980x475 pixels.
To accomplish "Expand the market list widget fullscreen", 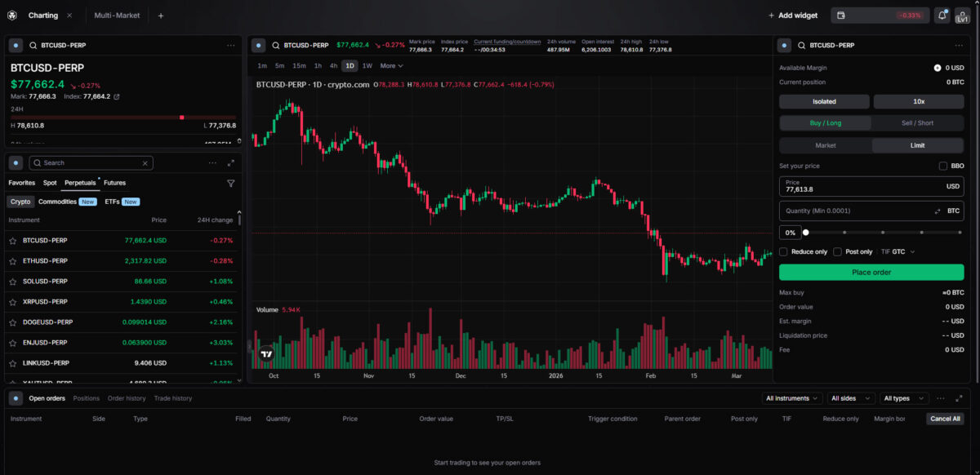I will (x=231, y=162).
